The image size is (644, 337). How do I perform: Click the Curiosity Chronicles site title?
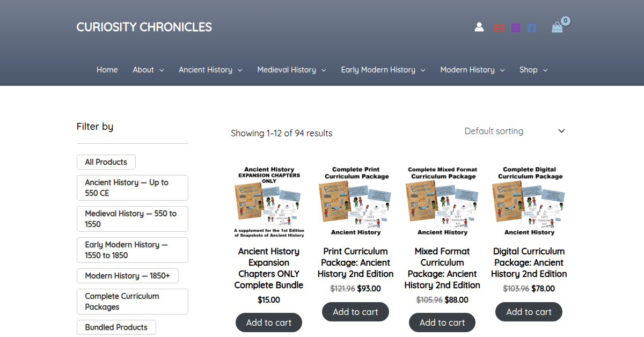[144, 27]
